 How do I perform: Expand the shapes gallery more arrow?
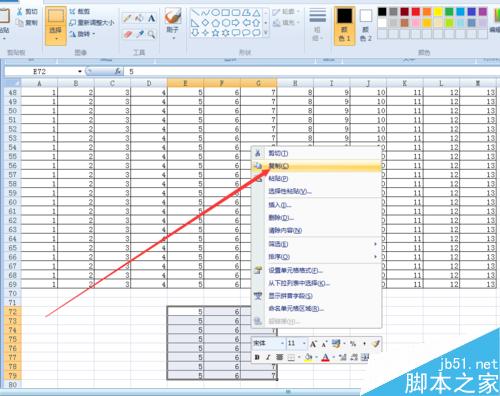click(x=266, y=33)
